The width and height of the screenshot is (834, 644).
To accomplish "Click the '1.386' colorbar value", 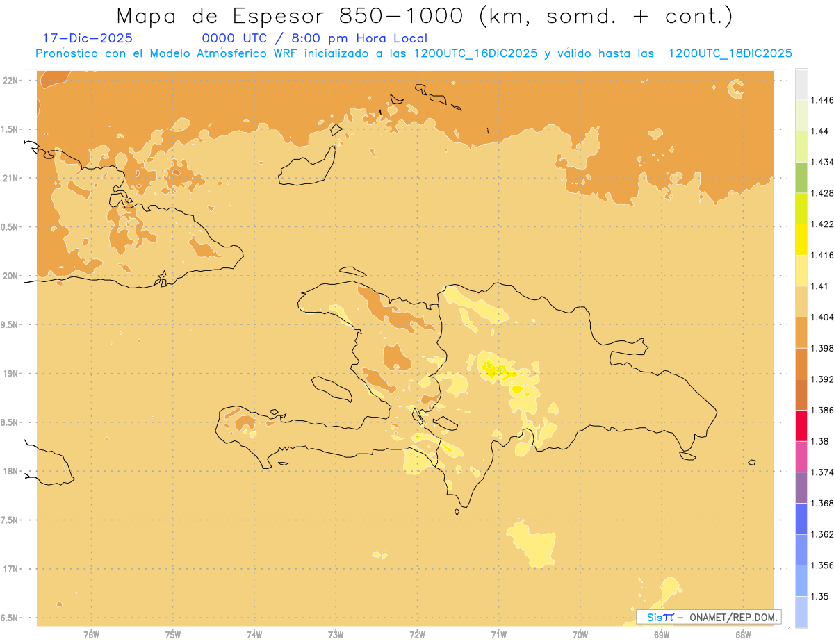I will pyautogui.click(x=822, y=411).
